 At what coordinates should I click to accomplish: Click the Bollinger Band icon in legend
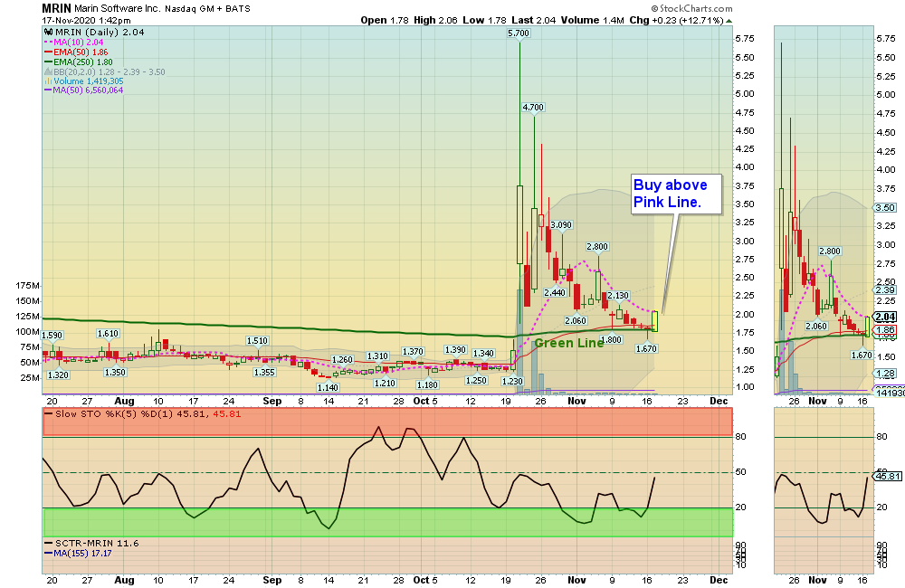[x=49, y=72]
